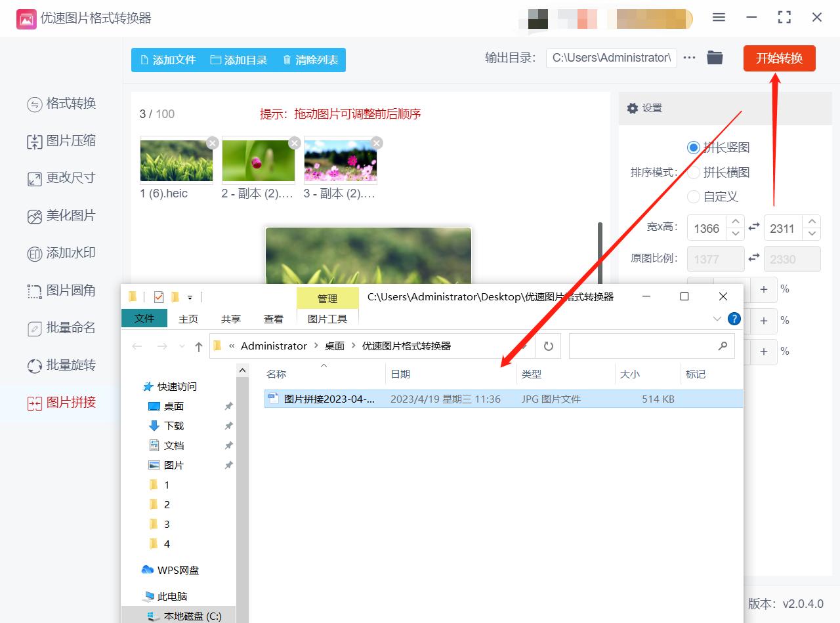Choose the 自定义 custom arrangement option

(694, 197)
